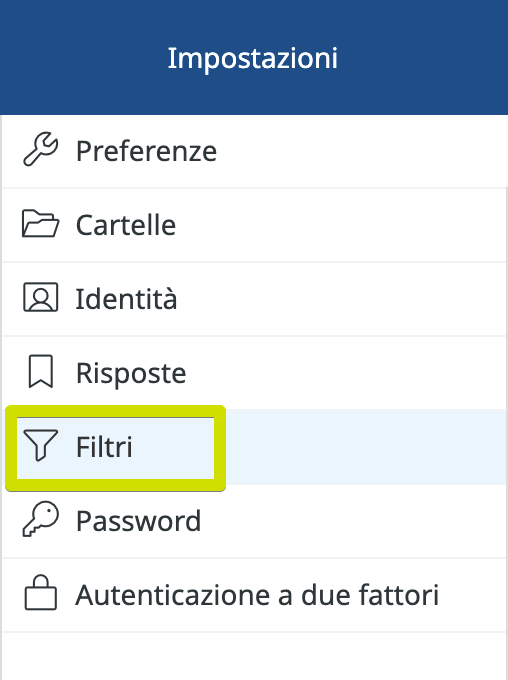Click the padlock icon for two-factor authentication
Screen dimensions: 508x680
point(40,593)
